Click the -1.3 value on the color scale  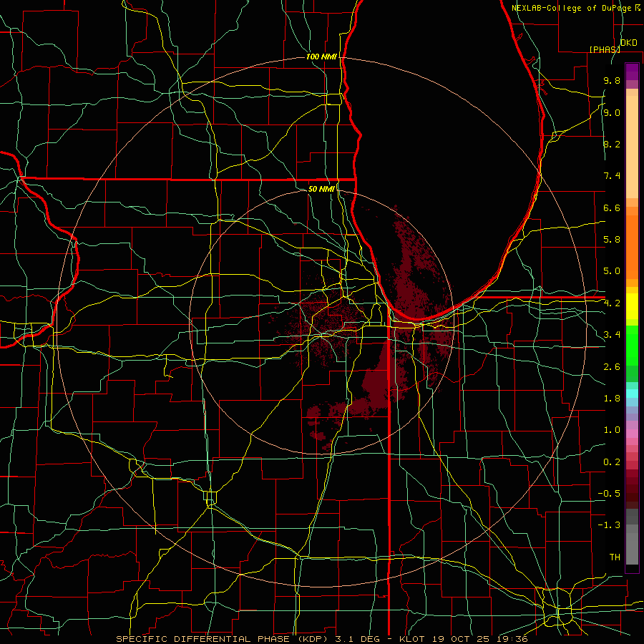click(609, 525)
